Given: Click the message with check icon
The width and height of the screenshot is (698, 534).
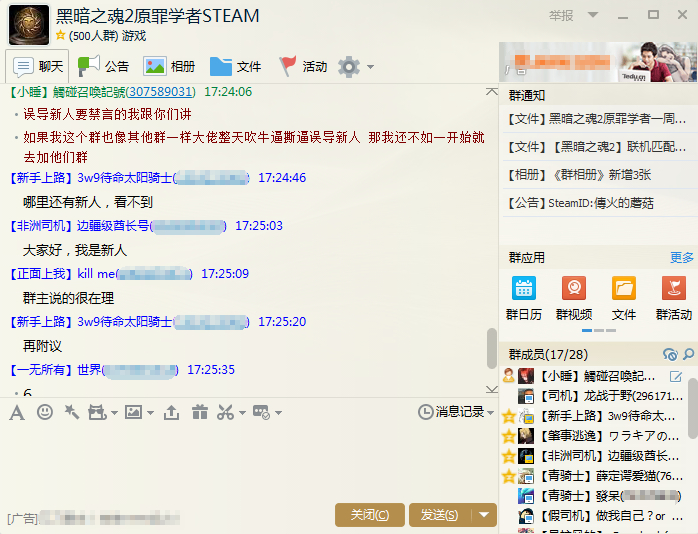Looking at the screenshot, I should [x=261, y=413].
